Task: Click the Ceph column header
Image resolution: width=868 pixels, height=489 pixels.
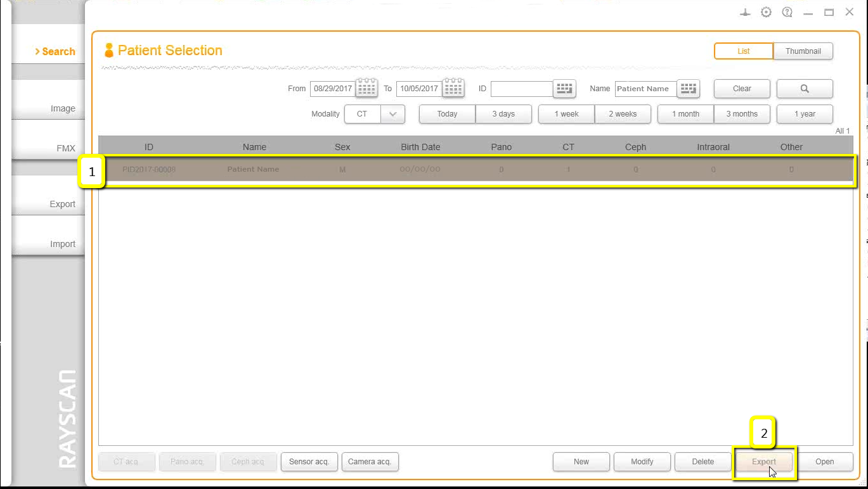Action: (x=635, y=147)
